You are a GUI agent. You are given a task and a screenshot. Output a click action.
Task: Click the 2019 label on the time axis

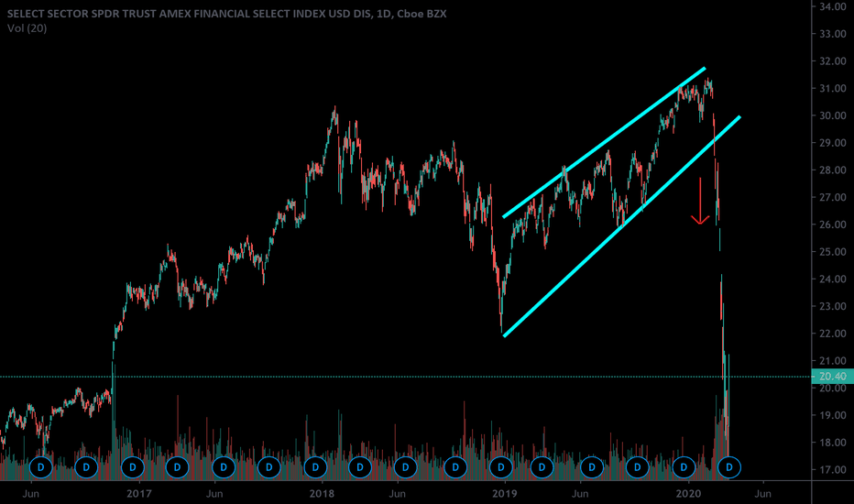[504, 494]
